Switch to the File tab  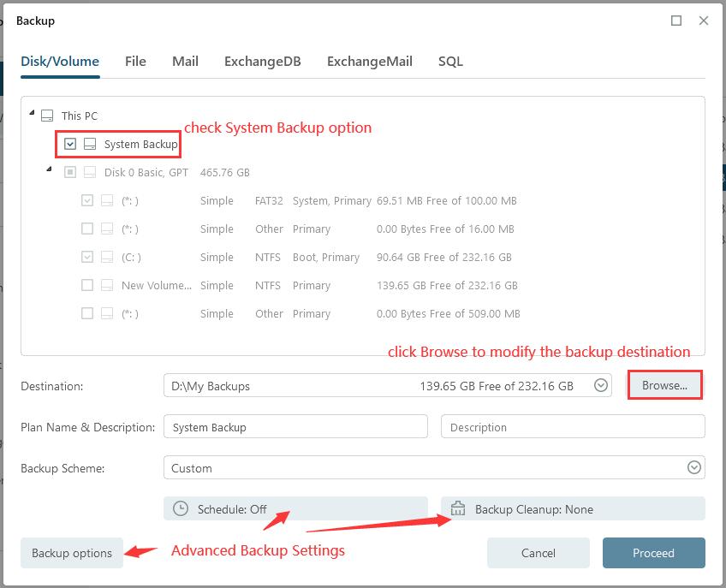pyautogui.click(x=135, y=62)
